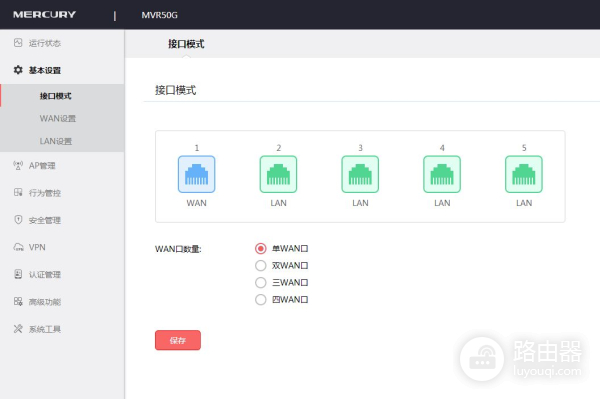Choose the 四WAN口 radio option
Viewport: 600px width, 399px height.
(261, 300)
